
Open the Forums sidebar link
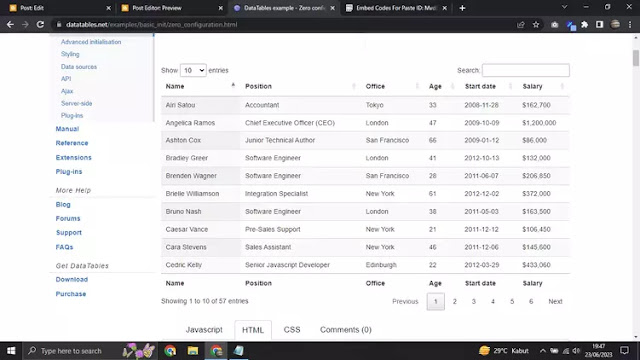68,219
